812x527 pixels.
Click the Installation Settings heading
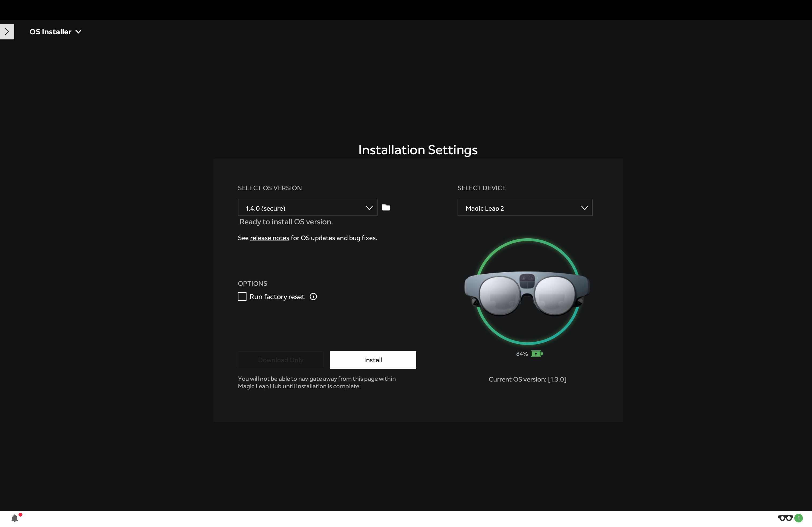coord(418,150)
